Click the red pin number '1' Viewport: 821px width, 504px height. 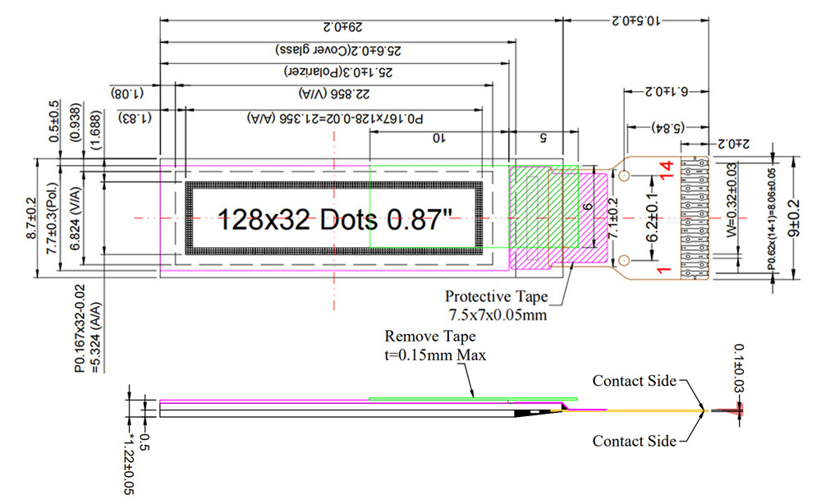663,270
